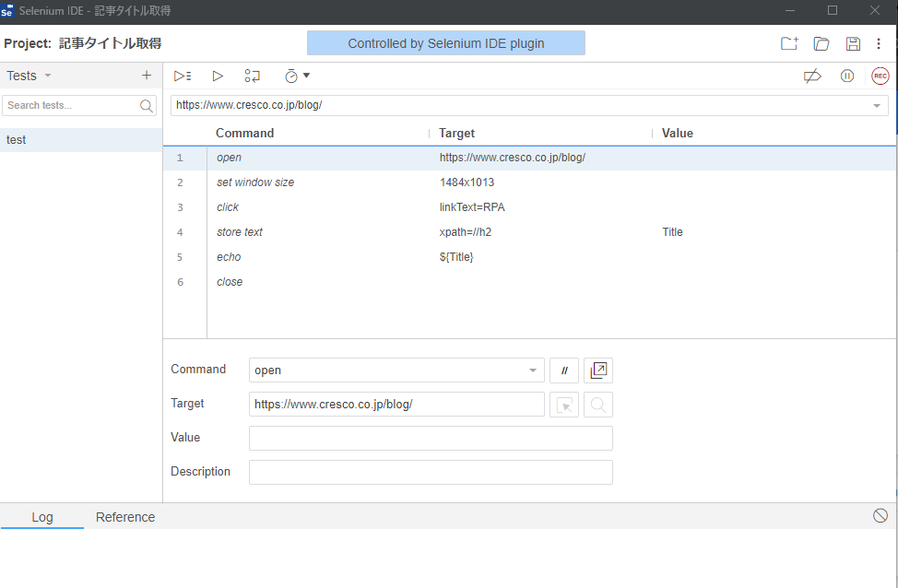The image size is (898, 588).
Task: Open the three-dot more menu
Action: (879, 43)
